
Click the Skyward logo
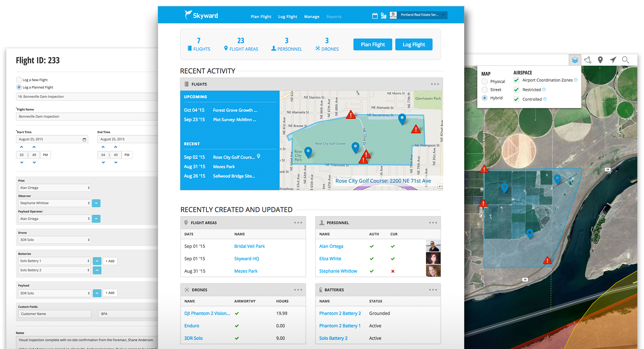pyautogui.click(x=201, y=15)
